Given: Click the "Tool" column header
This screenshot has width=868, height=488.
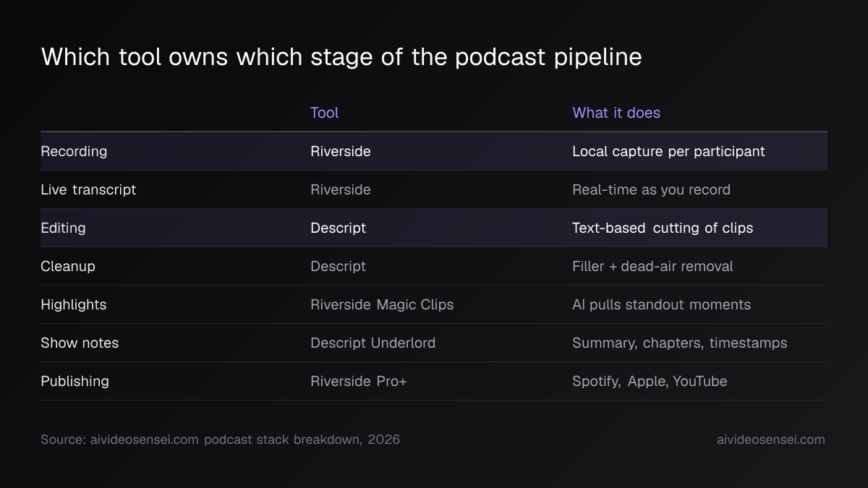Looking at the screenshot, I should [324, 113].
